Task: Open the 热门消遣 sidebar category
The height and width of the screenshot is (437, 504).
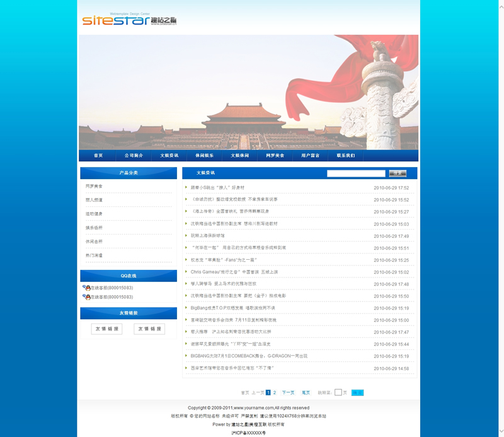Action: (94, 255)
